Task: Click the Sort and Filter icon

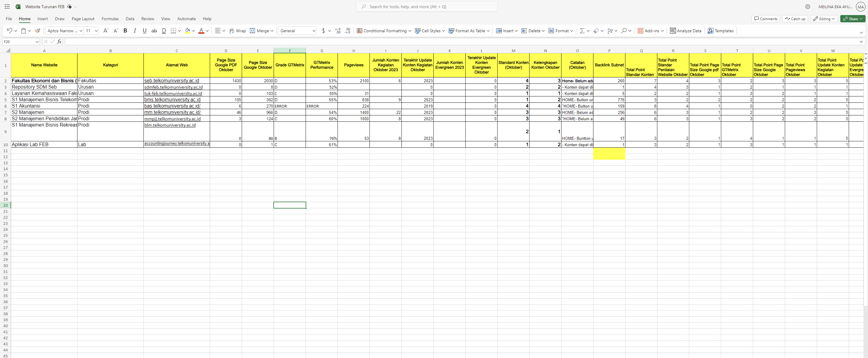Action: (610, 31)
